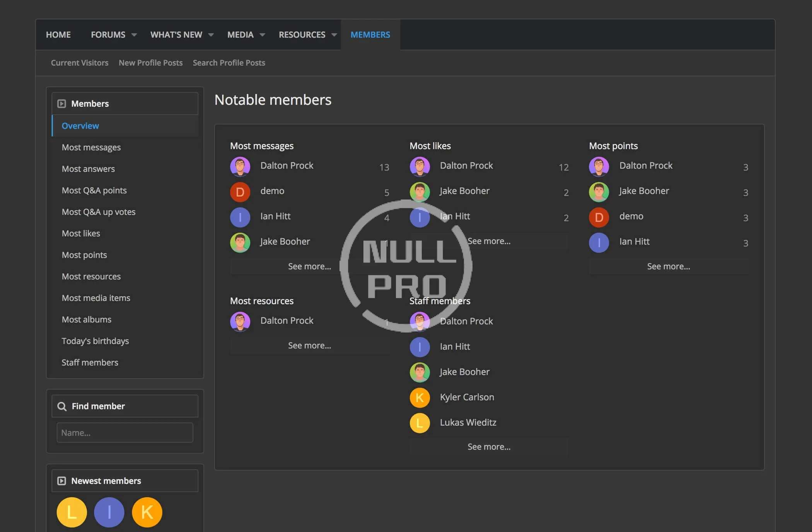Open Today's birthdays sidebar item
The height and width of the screenshot is (532, 812).
95,341
